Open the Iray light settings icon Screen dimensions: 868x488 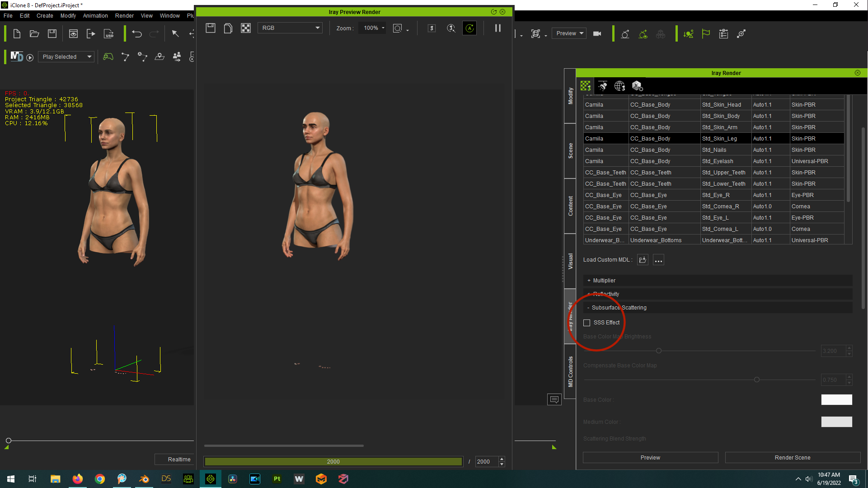[x=602, y=86]
